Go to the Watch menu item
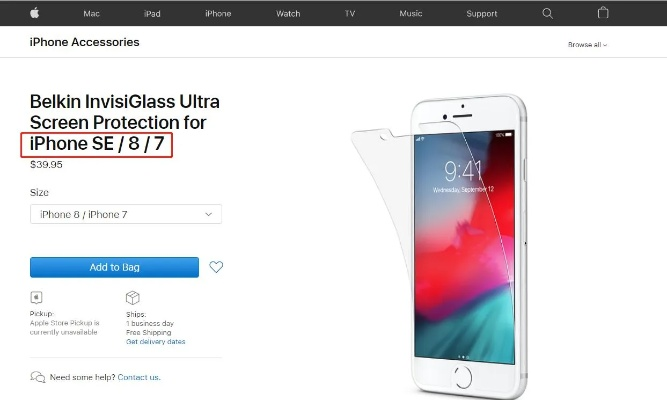 point(288,14)
